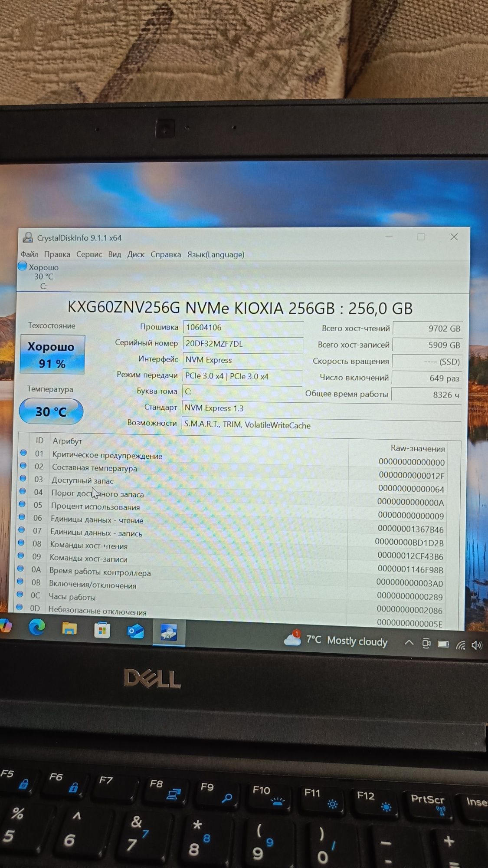Click the disk title KXG60ZNV256G NVMe KIOXIA 256GB
The width and height of the screenshot is (488, 868).
pos(240,308)
